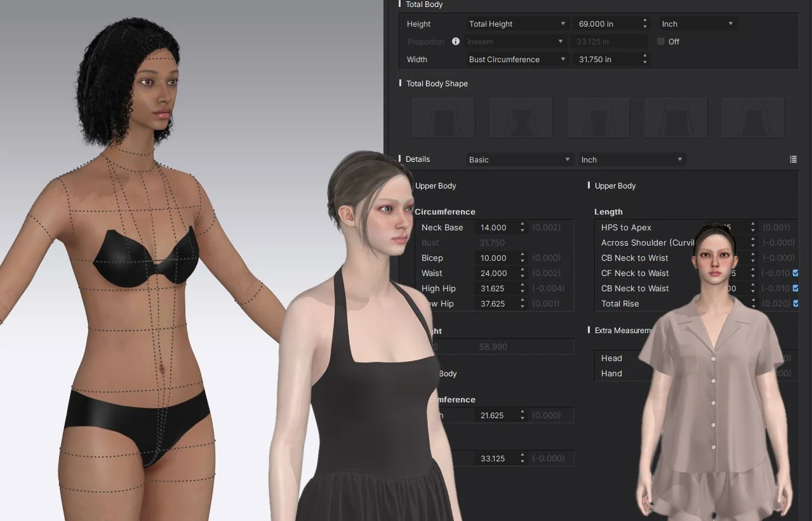Increase the 21.625 circumference stepper

coord(522,412)
